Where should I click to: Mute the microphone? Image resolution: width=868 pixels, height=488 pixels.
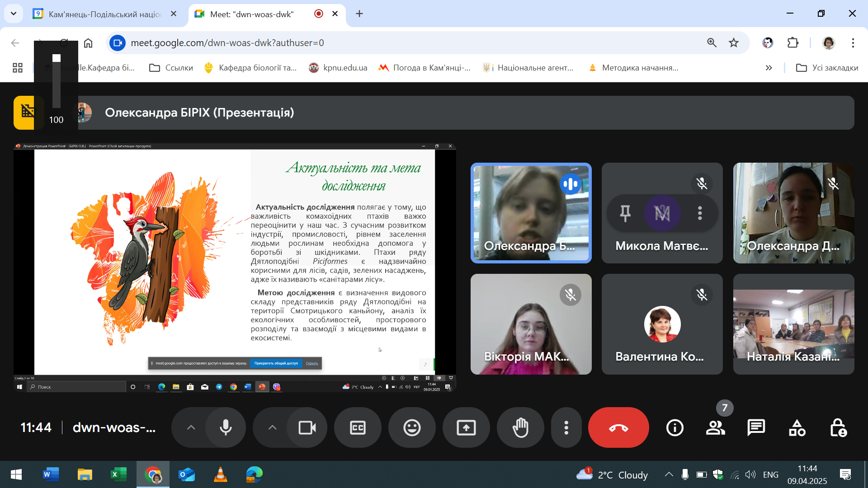(x=226, y=427)
